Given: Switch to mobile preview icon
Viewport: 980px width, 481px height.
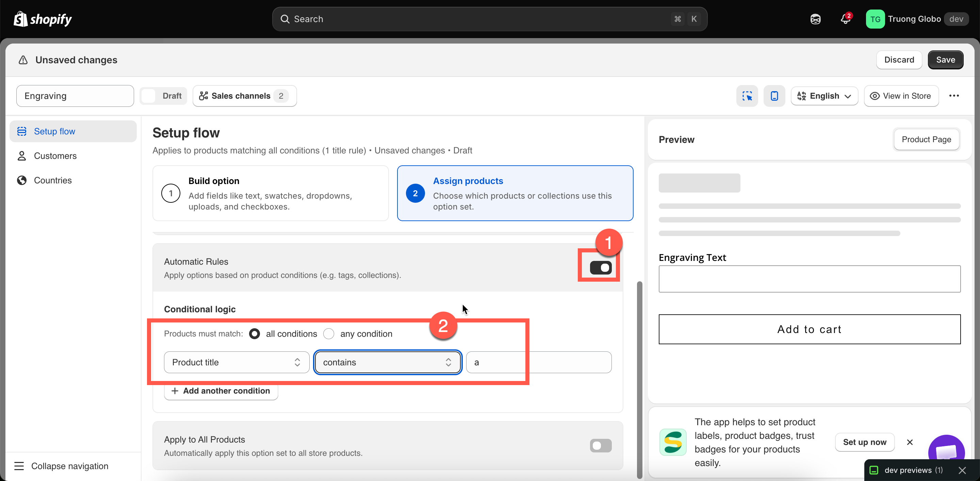Looking at the screenshot, I should pyautogui.click(x=774, y=96).
